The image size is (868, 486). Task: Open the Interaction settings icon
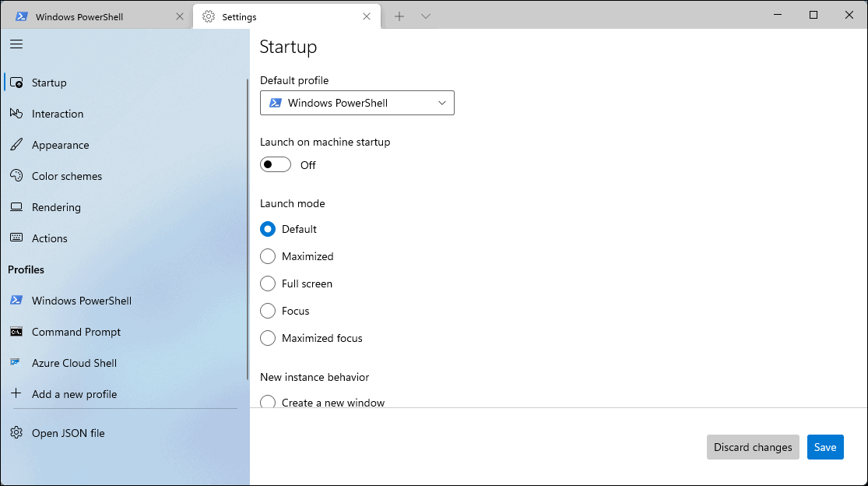coord(16,114)
